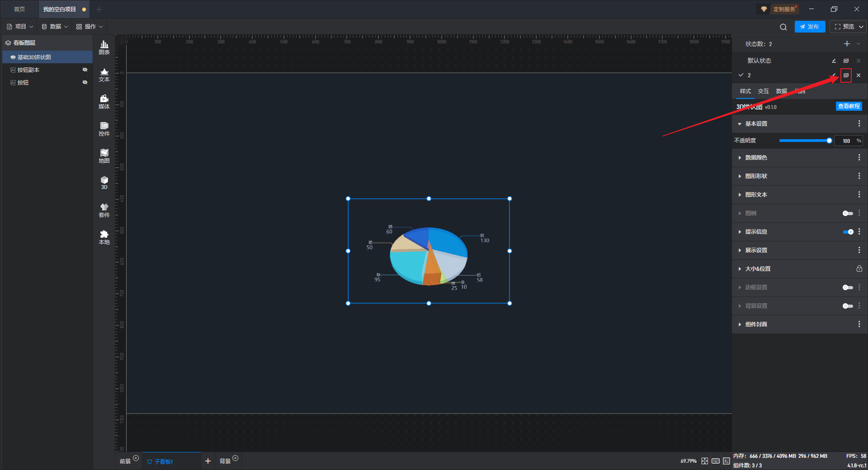Toggle the 边框设置 border switch
This screenshot has width=868, height=470.
coord(848,287)
